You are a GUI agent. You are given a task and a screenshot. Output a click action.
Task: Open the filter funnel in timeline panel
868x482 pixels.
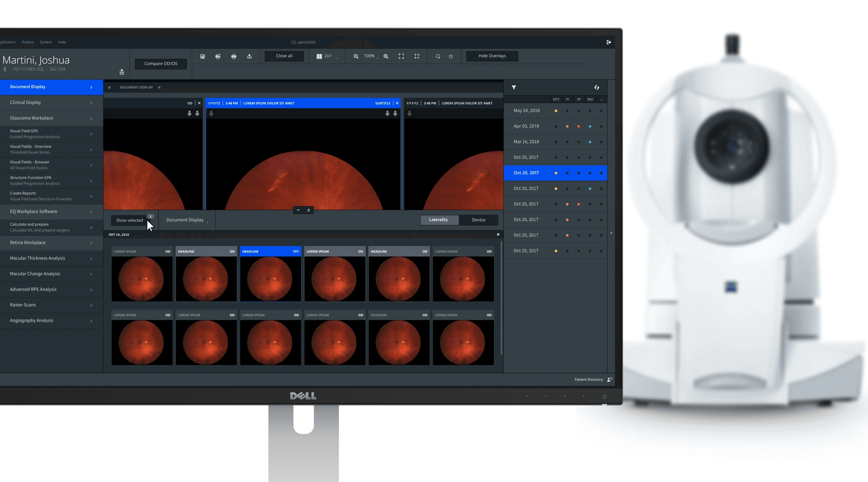click(514, 88)
